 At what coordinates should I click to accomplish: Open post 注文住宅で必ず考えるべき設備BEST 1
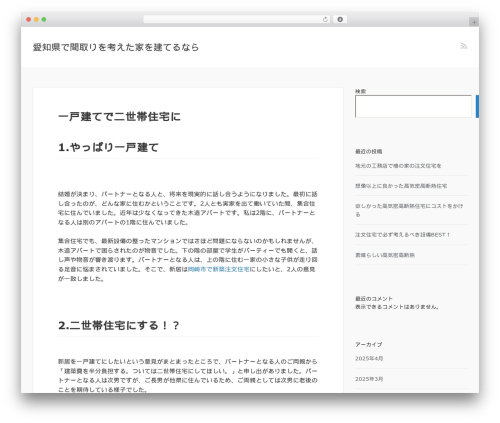pyautogui.click(x=402, y=235)
